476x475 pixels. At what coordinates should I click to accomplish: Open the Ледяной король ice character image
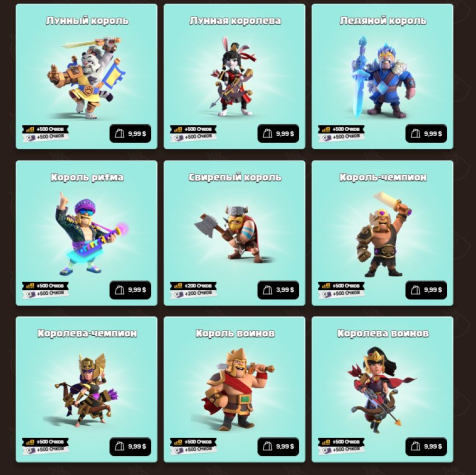[x=382, y=77]
